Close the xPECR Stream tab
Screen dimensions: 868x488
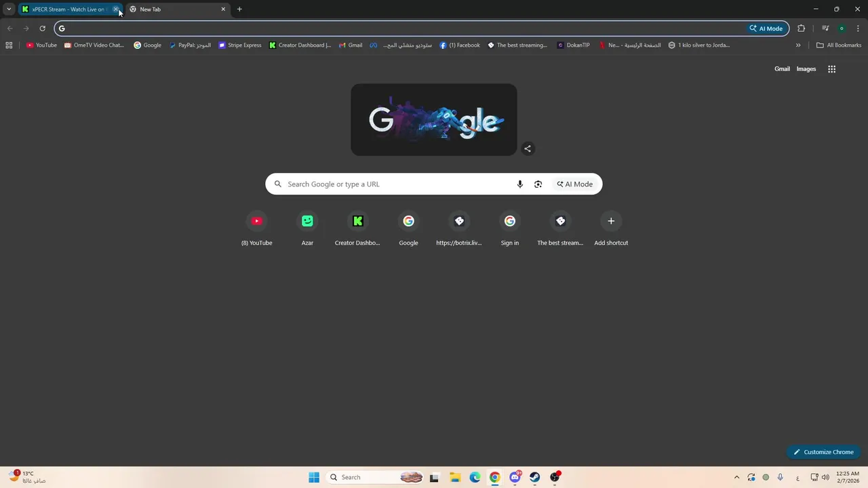[x=116, y=9]
